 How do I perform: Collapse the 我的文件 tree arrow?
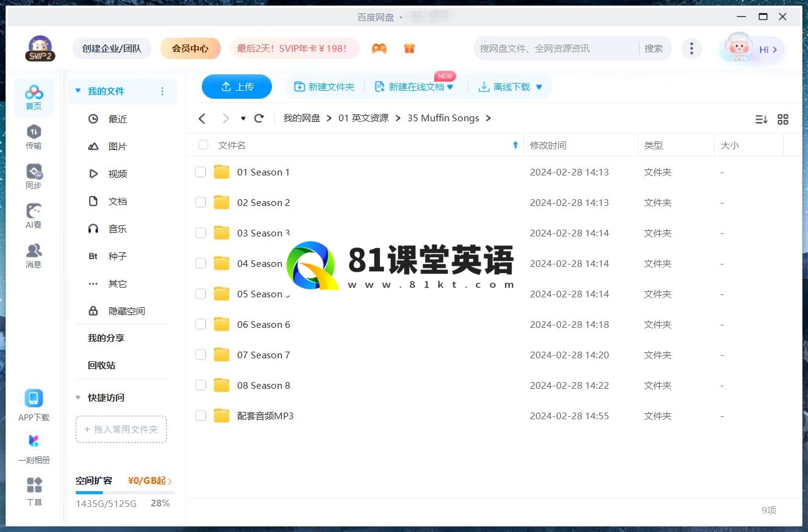click(x=78, y=91)
